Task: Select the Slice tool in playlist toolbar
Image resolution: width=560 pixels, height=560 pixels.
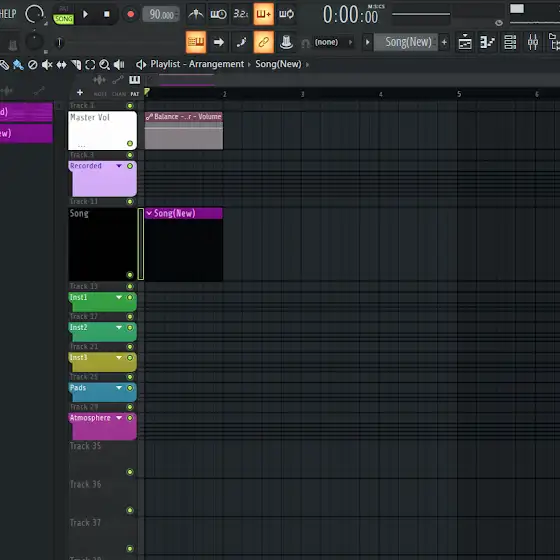Action: [76, 65]
